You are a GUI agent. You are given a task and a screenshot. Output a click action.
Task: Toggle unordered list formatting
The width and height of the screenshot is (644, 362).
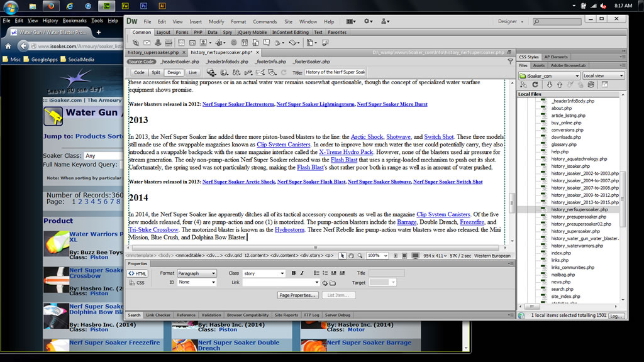pyautogui.click(x=316, y=273)
